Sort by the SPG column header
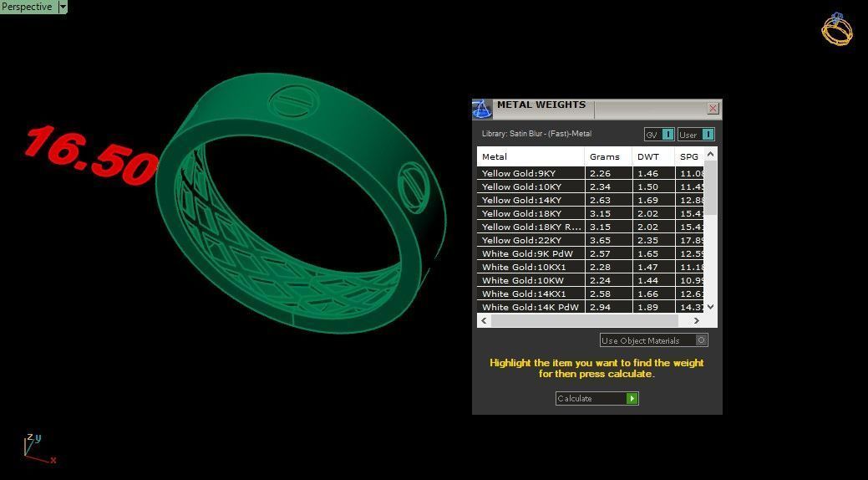Image resolution: width=868 pixels, height=480 pixels. click(x=689, y=156)
